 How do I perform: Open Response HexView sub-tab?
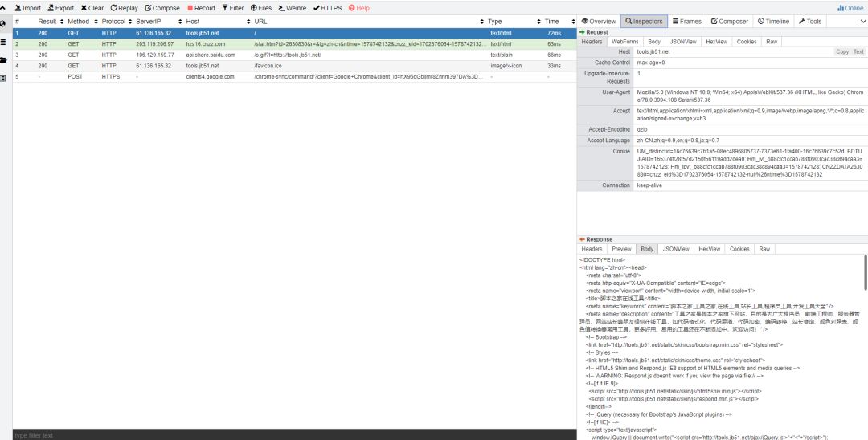click(709, 249)
